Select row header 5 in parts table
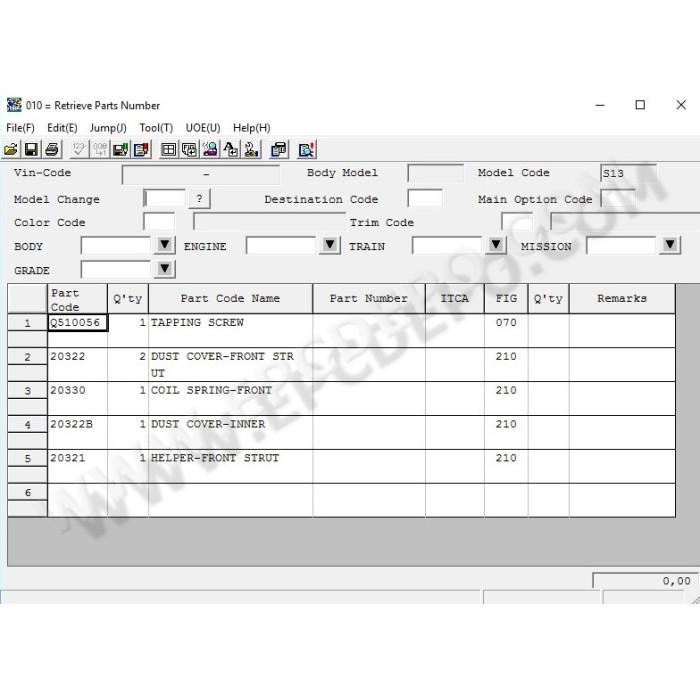700x700 pixels. coord(27,458)
